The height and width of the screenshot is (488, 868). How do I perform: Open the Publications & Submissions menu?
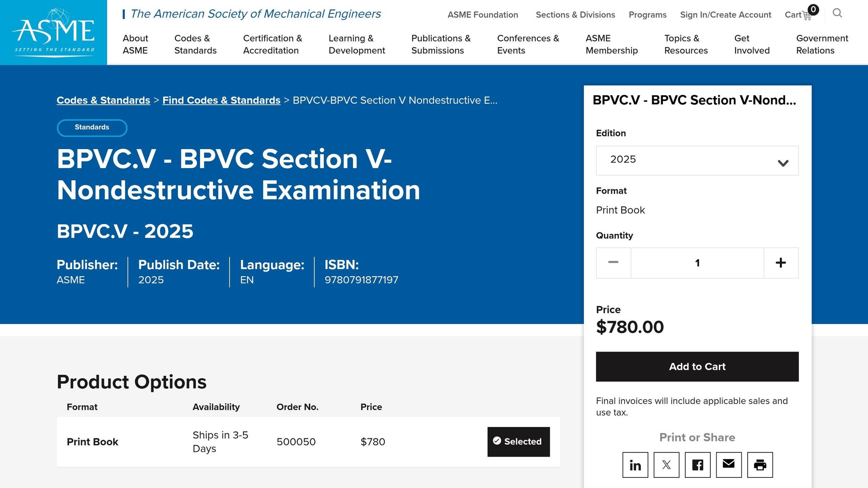click(x=441, y=44)
